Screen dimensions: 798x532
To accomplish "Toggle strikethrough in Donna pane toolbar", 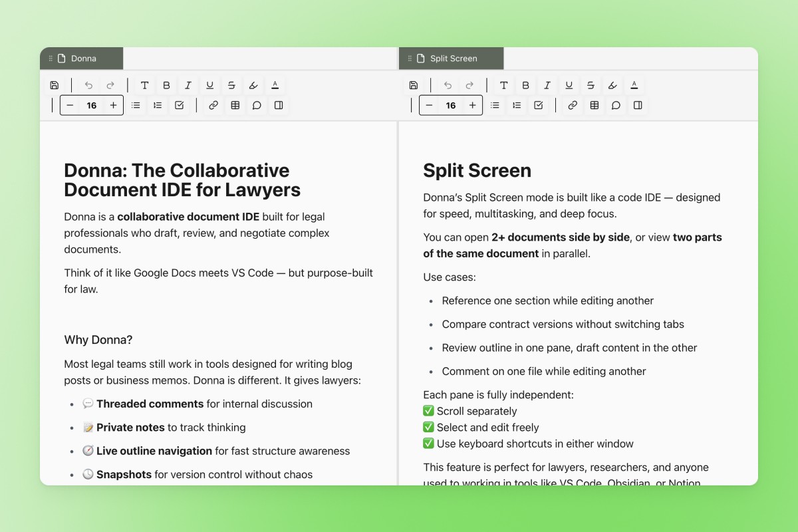I will click(x=231, y=85).
